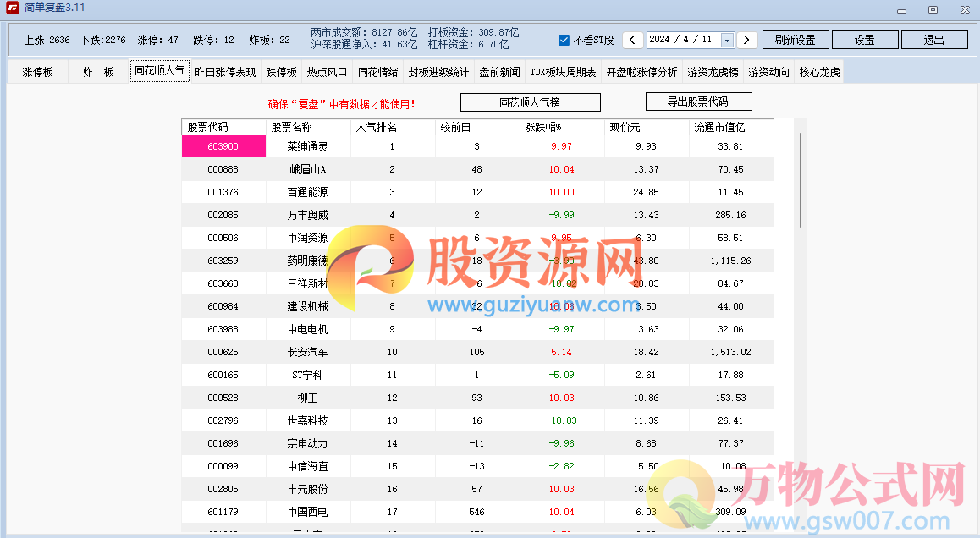Screen dimensions: 980x538
Task: Click stock name 建设机械
Action: coord(307,306)
